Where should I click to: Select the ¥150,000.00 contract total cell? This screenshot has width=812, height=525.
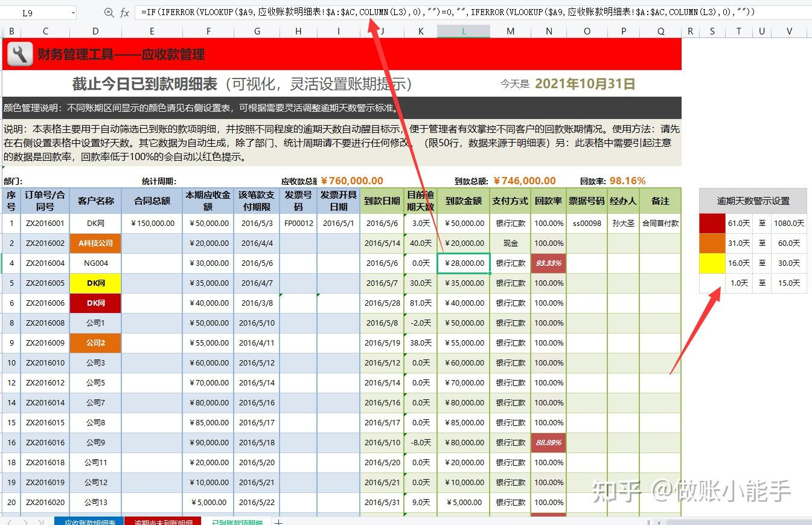click(x=152, y=224)
